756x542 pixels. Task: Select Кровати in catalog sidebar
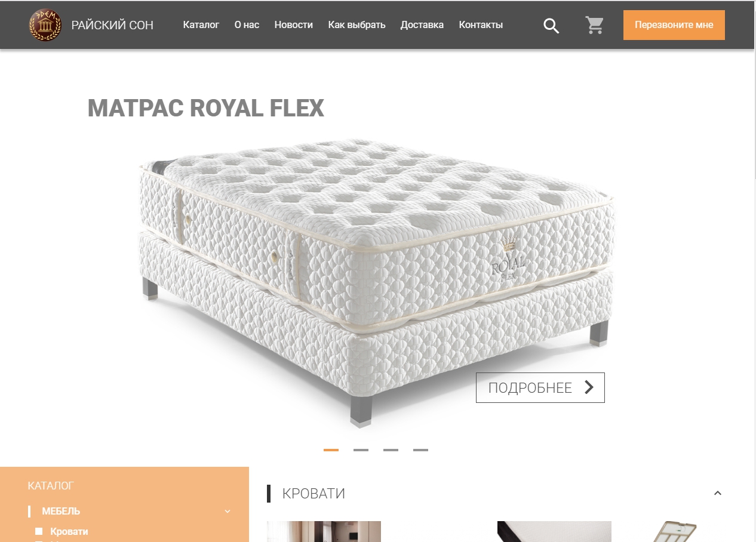69,531
